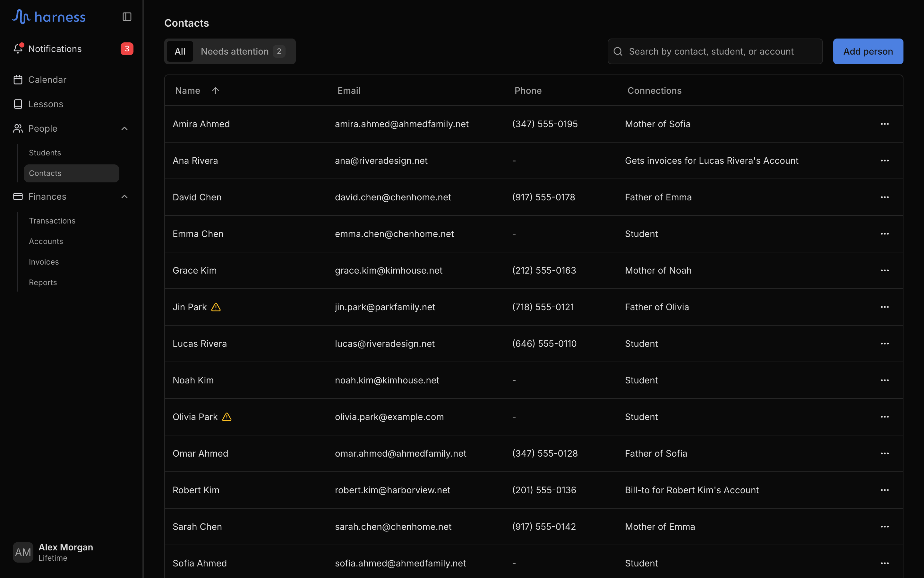Open actions menu for Lucas Rivera
The width and height of the screenshot is (924, 578).
[885, 344]
